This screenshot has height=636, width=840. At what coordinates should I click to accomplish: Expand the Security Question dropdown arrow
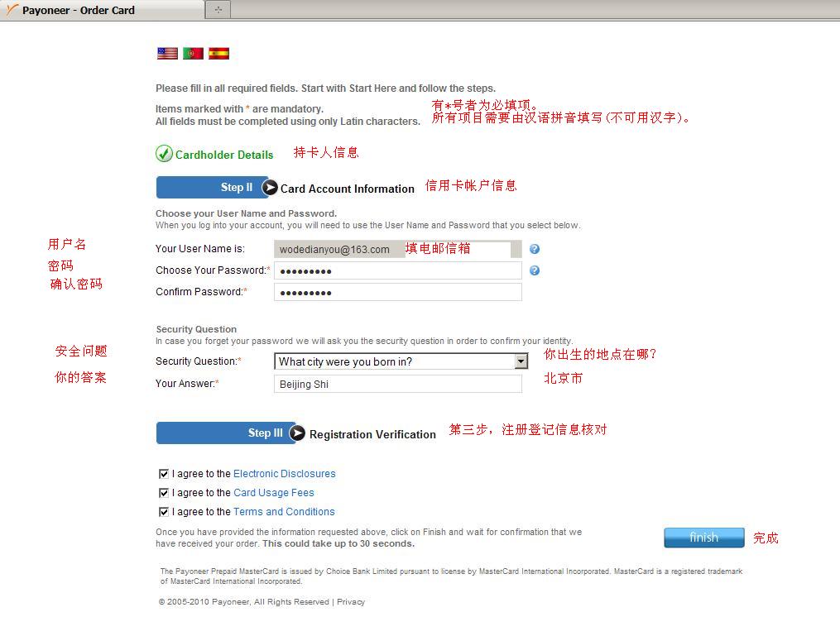click(x=521, y=361)
